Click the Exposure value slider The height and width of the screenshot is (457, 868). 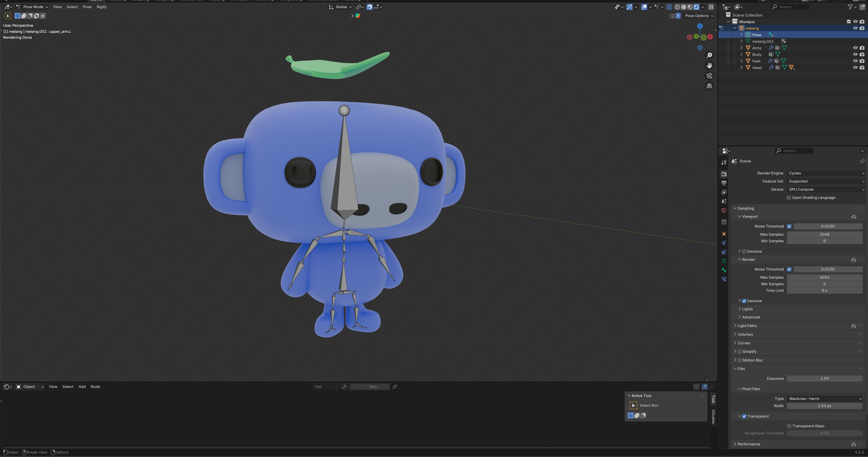824,379
